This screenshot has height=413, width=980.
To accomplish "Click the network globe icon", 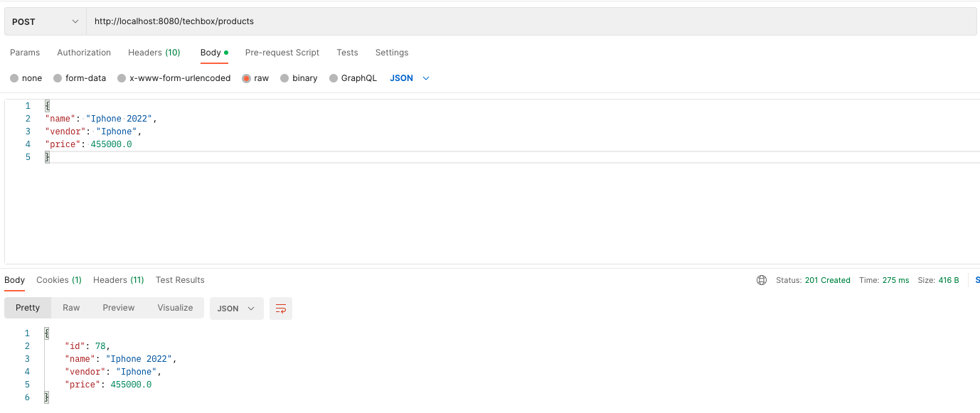I will (762, 280).
